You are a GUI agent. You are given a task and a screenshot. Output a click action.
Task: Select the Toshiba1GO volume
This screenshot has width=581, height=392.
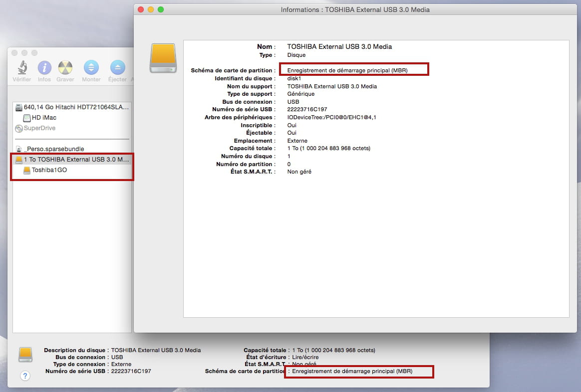point(72,170)
